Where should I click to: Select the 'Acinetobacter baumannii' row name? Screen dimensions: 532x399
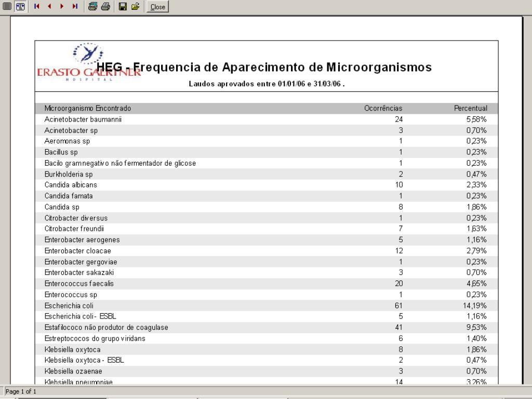tap(83, 119)
